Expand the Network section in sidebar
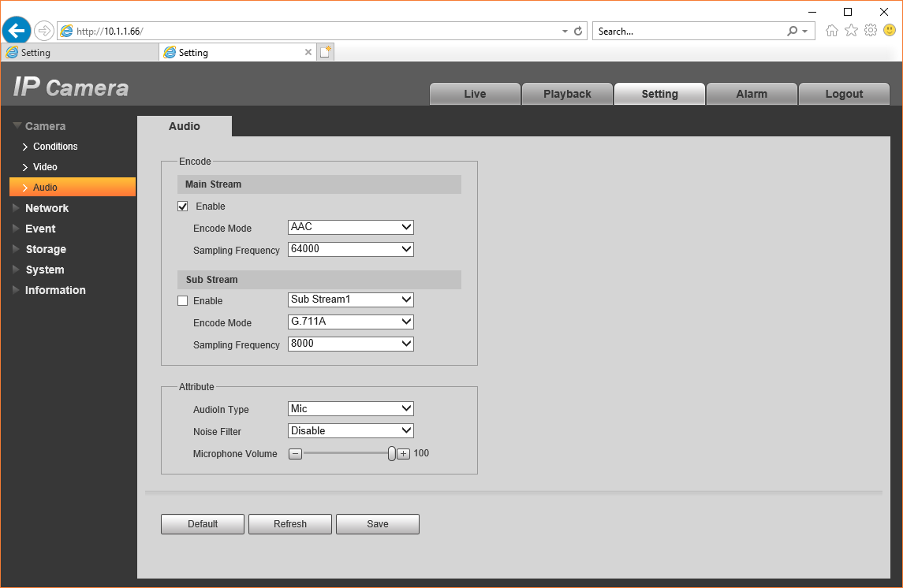Viewport: 903px width, 588px height. 47,208
